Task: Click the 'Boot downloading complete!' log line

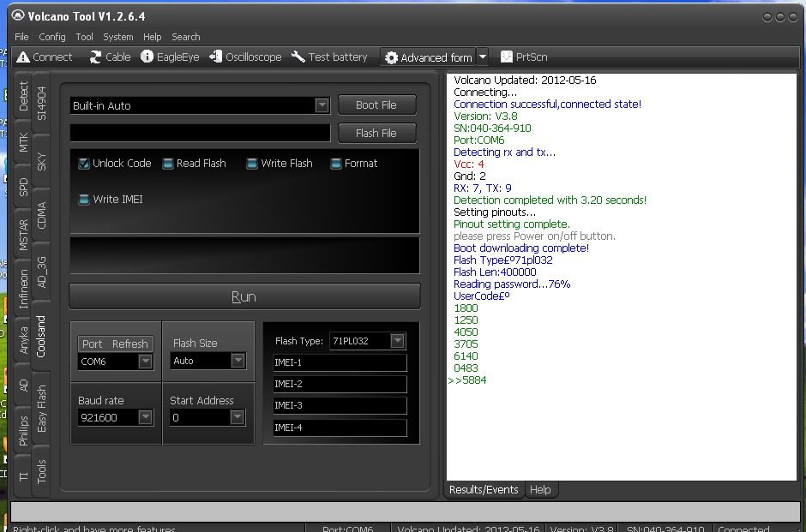Action: (521, 248)
